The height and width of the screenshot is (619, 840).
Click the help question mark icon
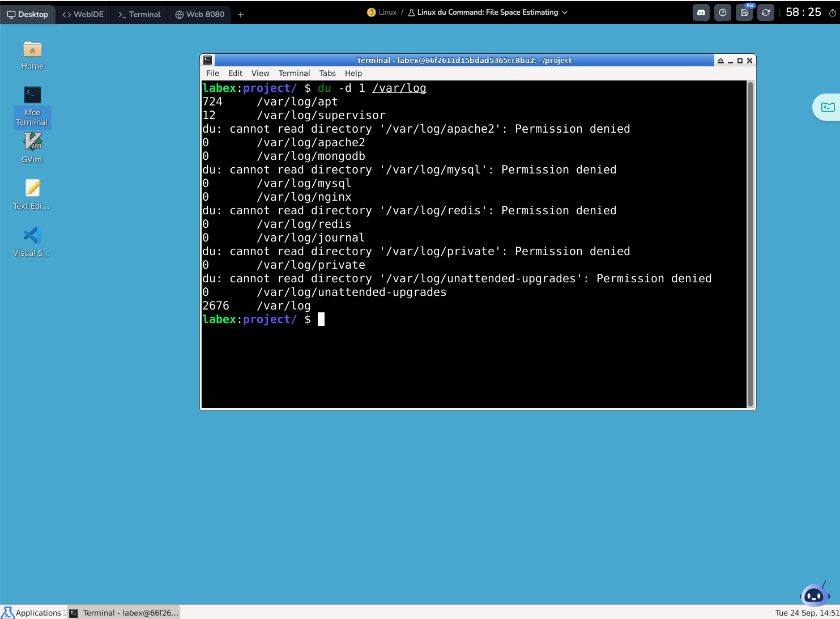[x=723, y=13]
